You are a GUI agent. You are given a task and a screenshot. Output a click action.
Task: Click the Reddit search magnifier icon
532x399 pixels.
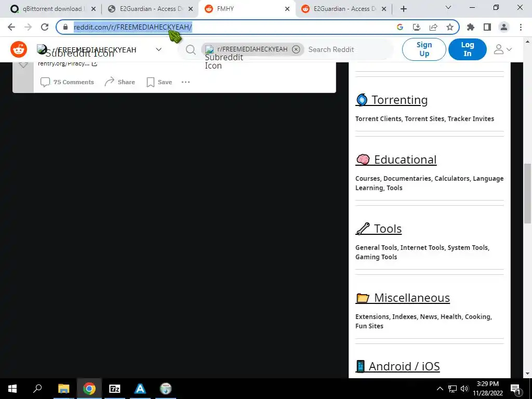[191, 49]
